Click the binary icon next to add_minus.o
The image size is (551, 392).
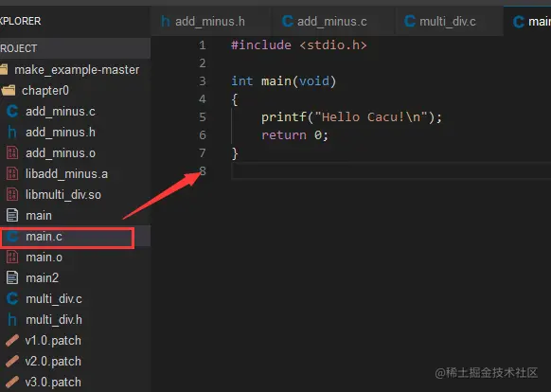point(12,153)
